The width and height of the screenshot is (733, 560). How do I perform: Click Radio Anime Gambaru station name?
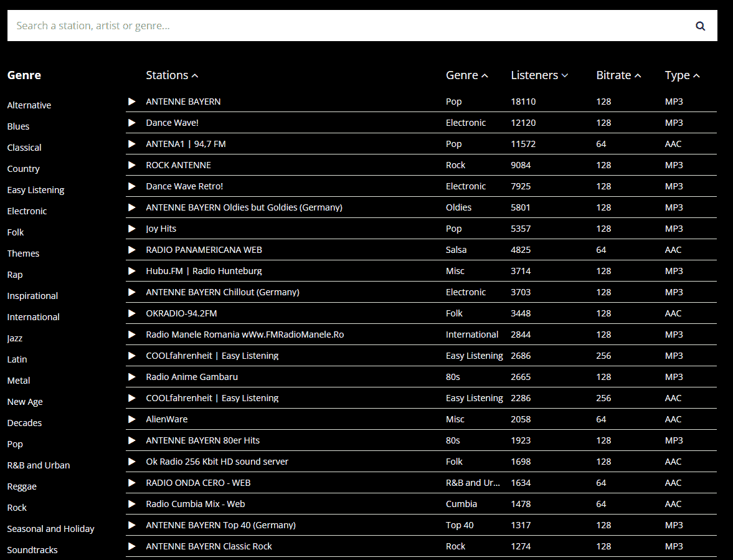click(x=192, y=377)
